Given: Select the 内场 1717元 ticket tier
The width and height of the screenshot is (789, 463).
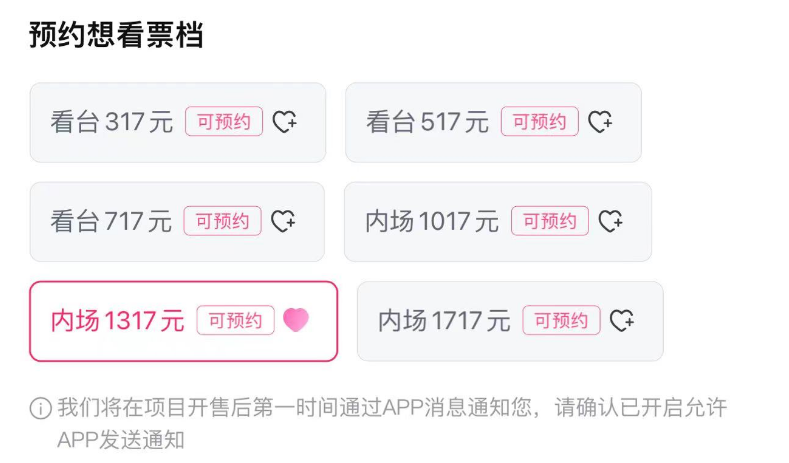Looking at the screenshot, I should tap(510, 321).
